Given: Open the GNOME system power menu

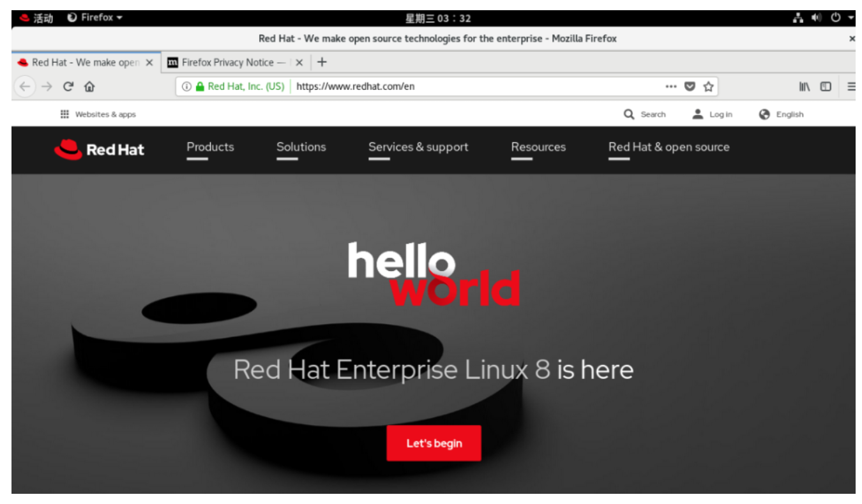Looking at the screenshot, I should 840,18.
